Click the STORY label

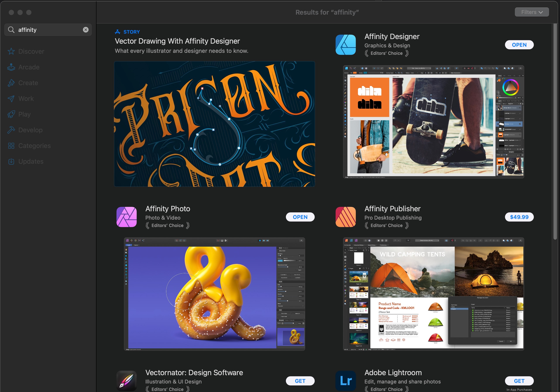[131, 32]
